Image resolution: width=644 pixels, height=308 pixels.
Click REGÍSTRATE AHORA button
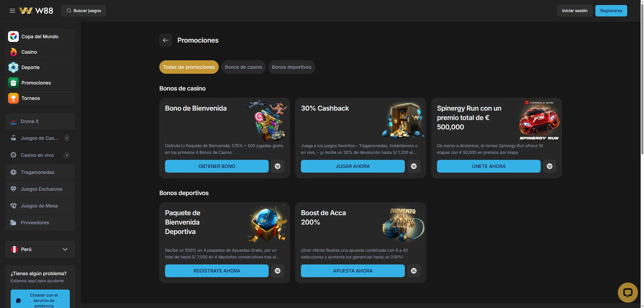(x=217, y=271)
